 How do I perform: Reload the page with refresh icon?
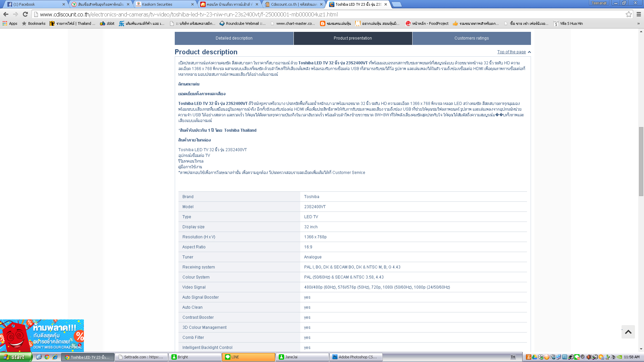coord(25,14)
